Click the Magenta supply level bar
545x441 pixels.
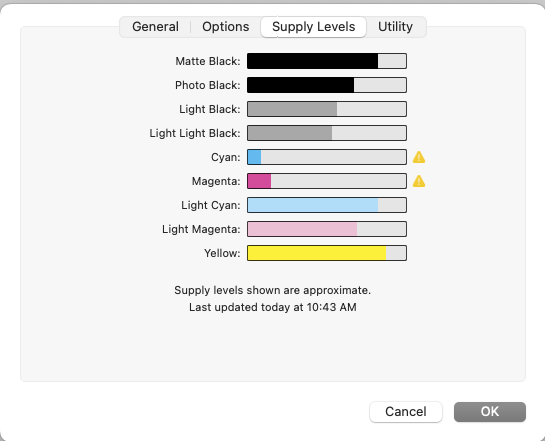pyautogui.click(x=327, y=181)
